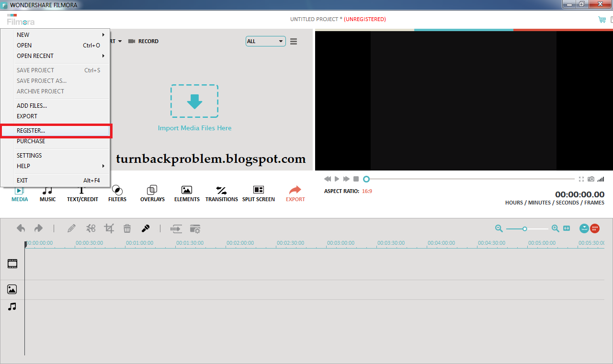Click the Undo arrow in the timeline toolbar
Image resolution: width=613 pixels, height=364 pixels.
pos(21,228)
